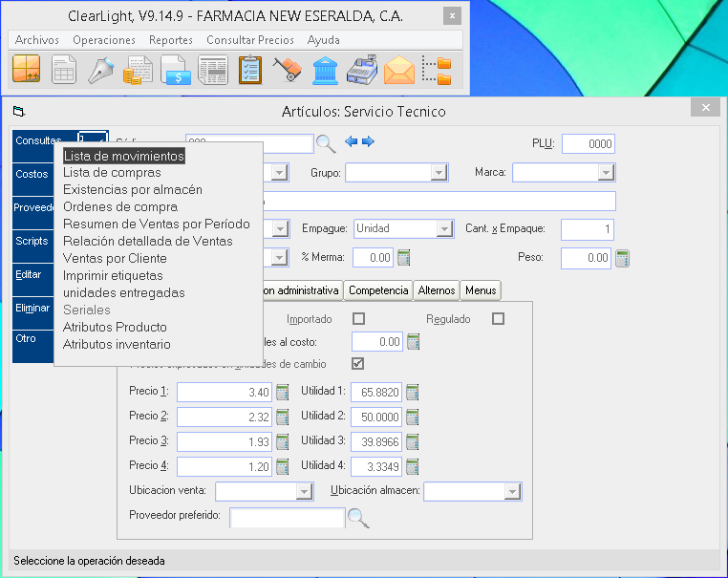Select the hand truck delivery icon
Screen dimensions: 728x578
pos(288,70)
